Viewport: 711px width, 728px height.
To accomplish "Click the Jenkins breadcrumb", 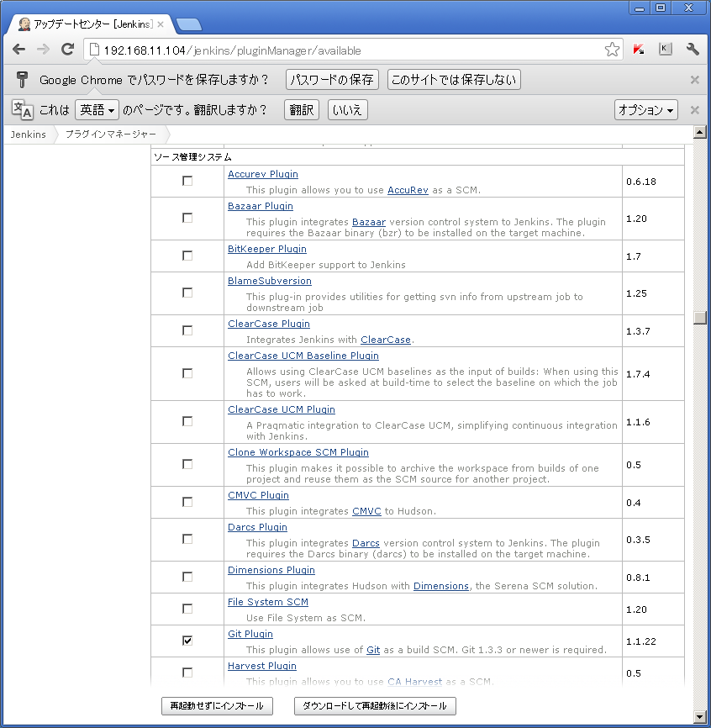I will pyautogui.click(x=29, y=135).
